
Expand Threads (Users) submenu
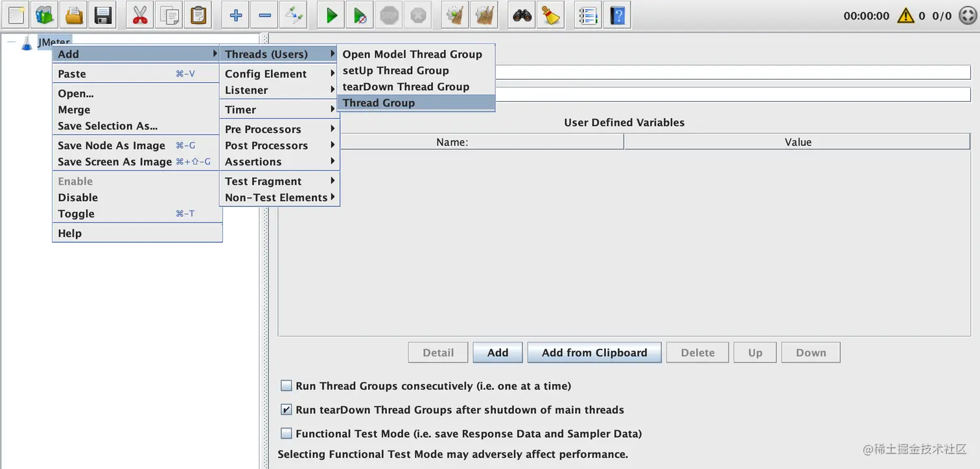(279, 54)
